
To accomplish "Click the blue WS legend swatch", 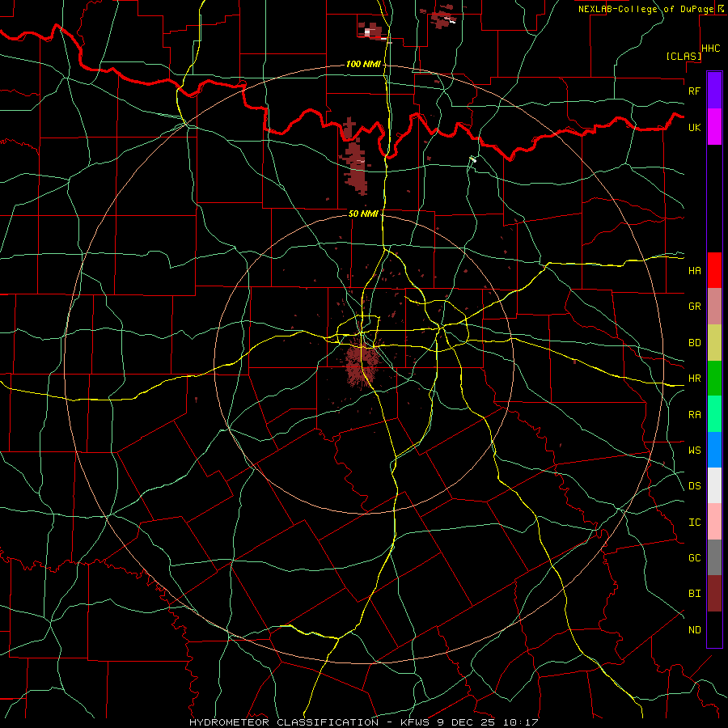I will pyautogui.click(x=714, y=450).
